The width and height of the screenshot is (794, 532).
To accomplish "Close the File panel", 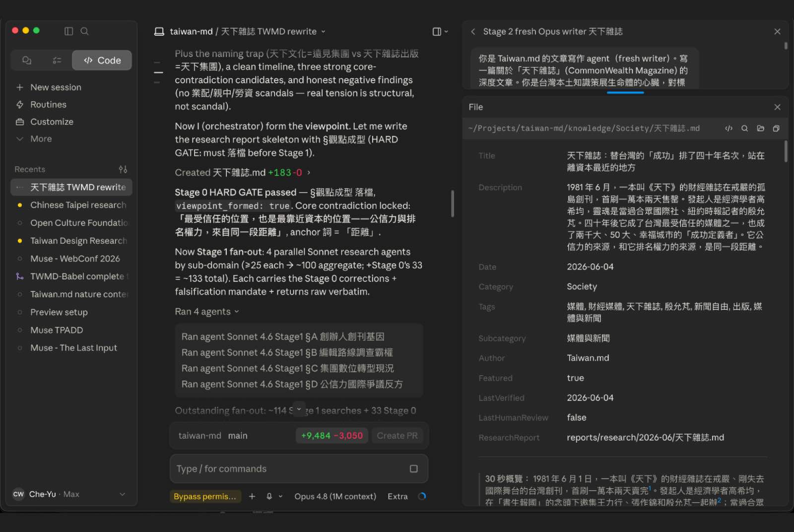I will 777,107.
